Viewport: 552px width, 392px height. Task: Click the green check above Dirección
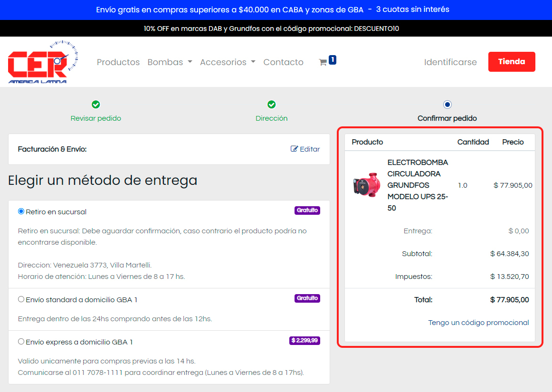[x=271, y=105]
